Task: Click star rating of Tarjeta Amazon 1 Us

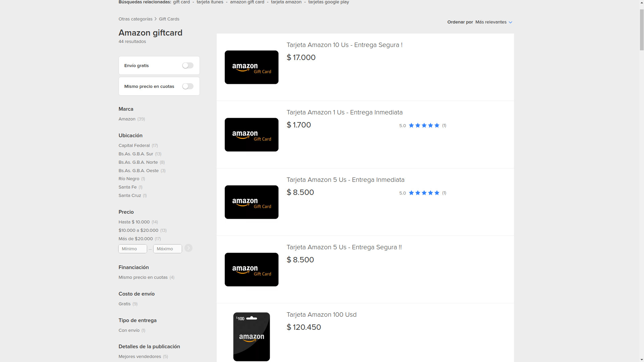Action: pos(424,125)
